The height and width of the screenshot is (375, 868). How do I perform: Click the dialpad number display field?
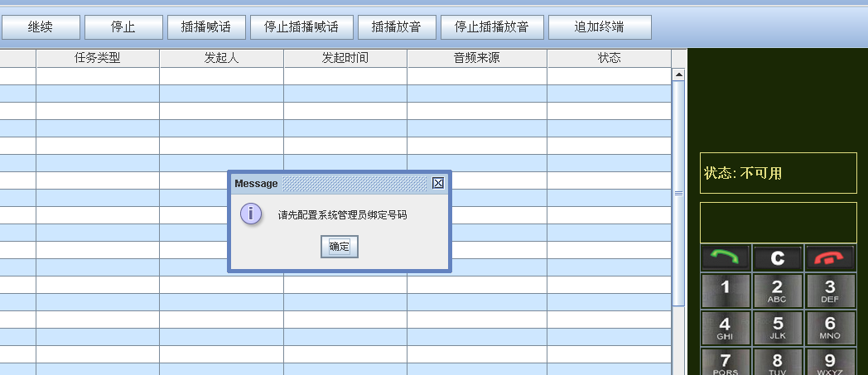tap(778, 223)
